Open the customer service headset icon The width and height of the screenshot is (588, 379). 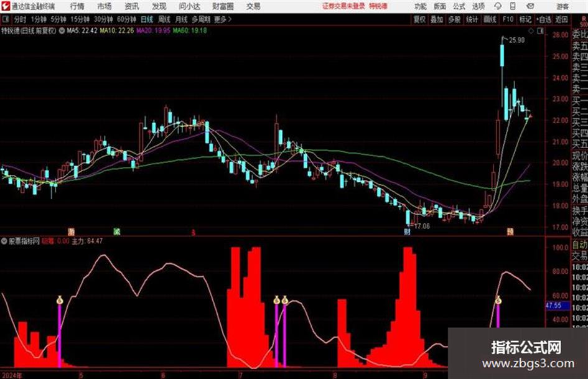click(498, 6)
